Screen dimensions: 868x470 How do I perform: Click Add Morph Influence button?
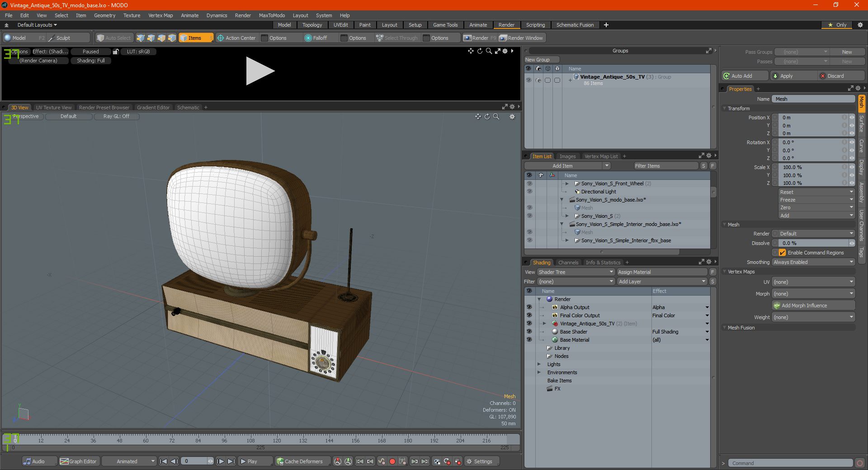[813, 305]
